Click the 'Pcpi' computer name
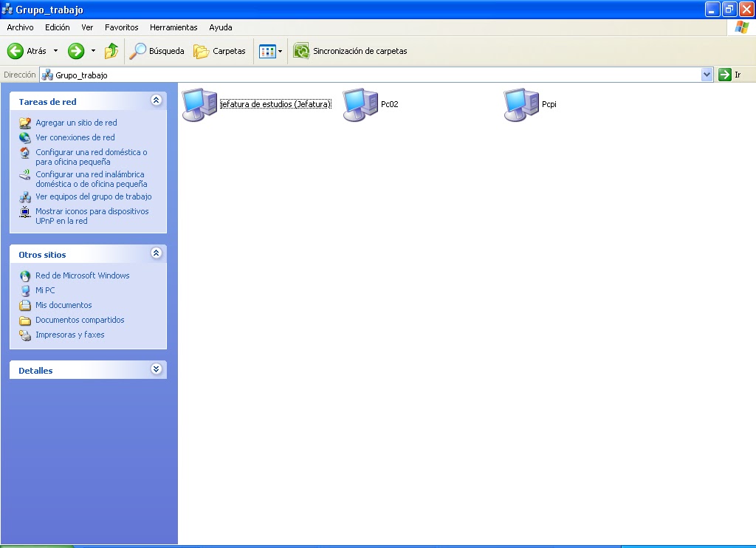 point(549,104)
